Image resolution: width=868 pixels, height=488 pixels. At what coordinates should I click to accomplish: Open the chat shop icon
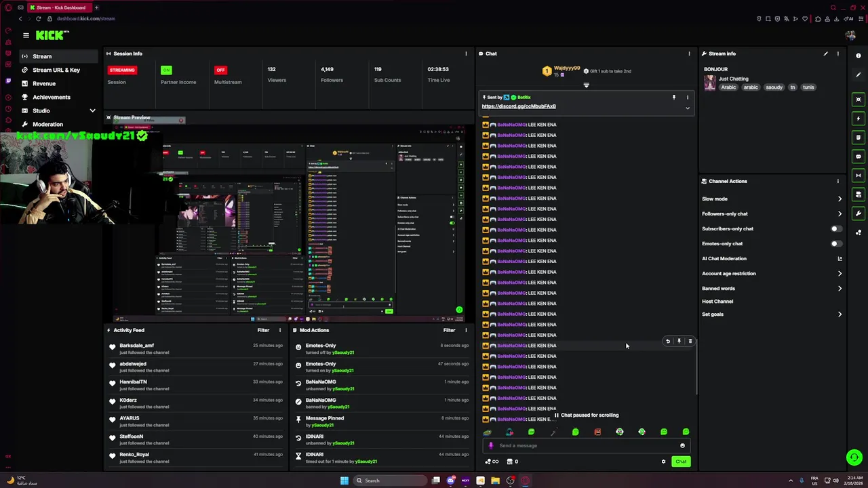point(509,462)
